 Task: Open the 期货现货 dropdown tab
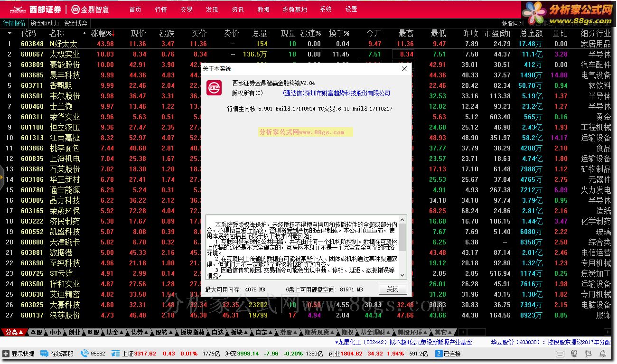[x=320, y=332]
